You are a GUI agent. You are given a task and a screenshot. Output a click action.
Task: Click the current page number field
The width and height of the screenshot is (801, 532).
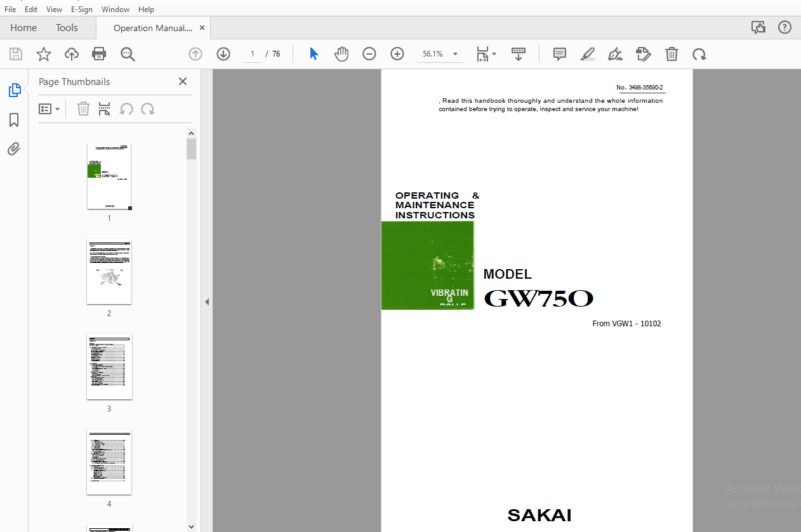(x=253, y=54)
